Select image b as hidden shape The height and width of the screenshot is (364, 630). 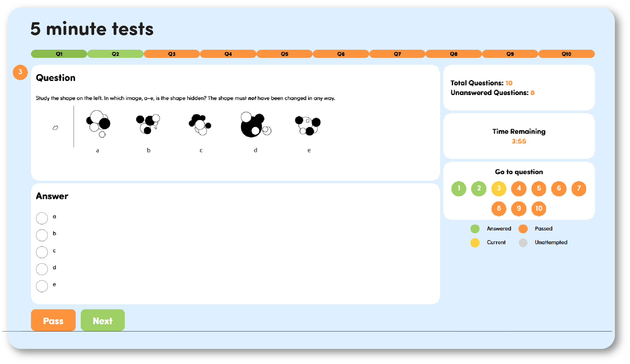click(42, 234)
